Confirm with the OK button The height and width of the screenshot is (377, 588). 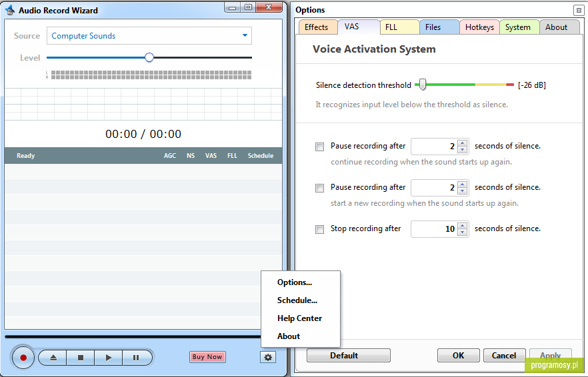pos(458,355)
